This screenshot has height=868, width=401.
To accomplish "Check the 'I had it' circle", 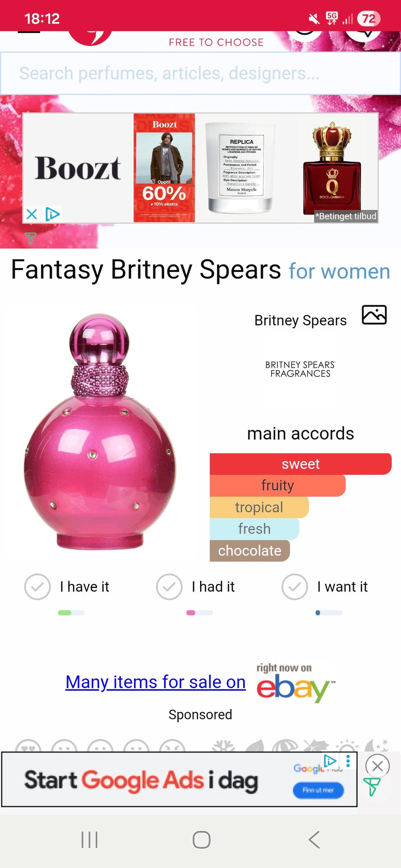I will coord(169,587).
